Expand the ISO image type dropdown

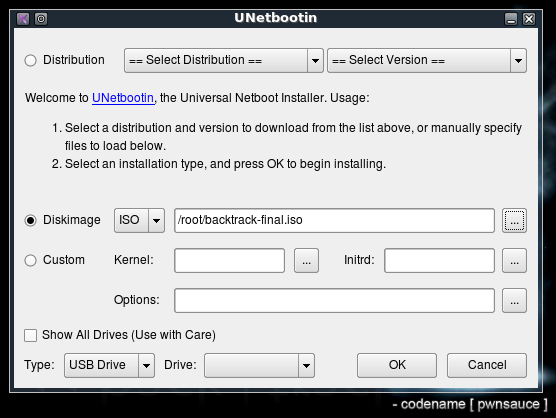tap(139, 221)
